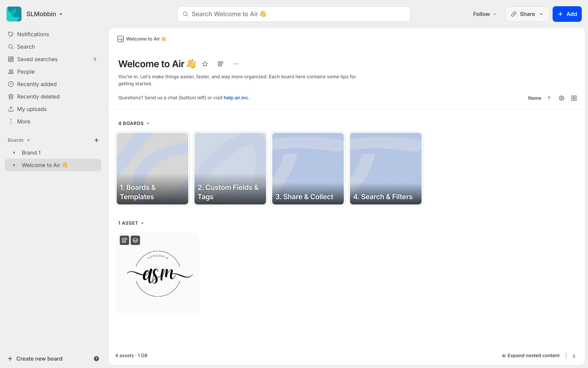588x368 pixels.
Task: Open Saved searches in sidebar
Action: (x=37, y=59)
